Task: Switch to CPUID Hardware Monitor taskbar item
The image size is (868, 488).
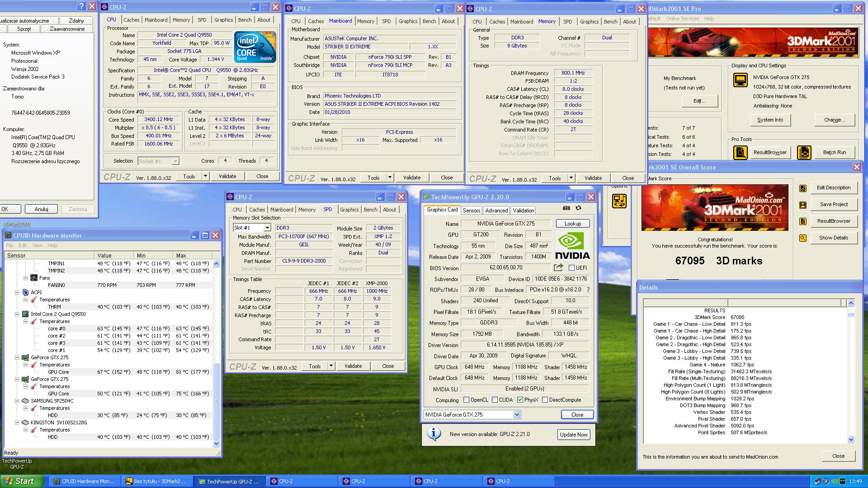Action: 84,481
